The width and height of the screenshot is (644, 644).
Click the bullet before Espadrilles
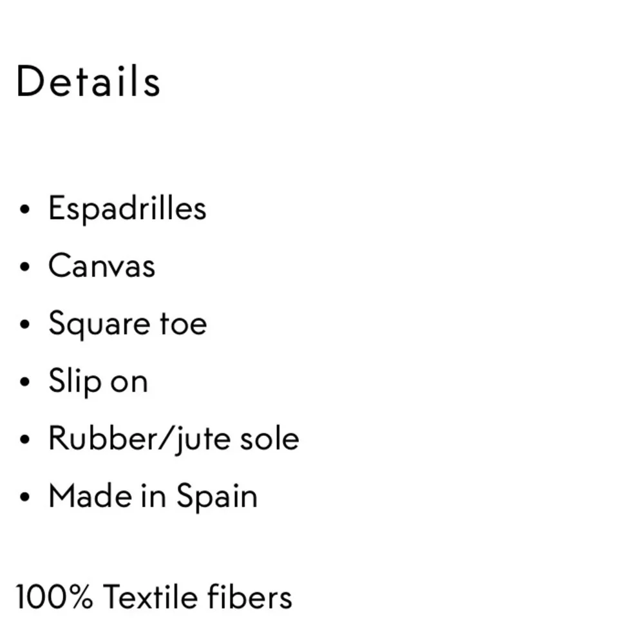coord(24,209)
